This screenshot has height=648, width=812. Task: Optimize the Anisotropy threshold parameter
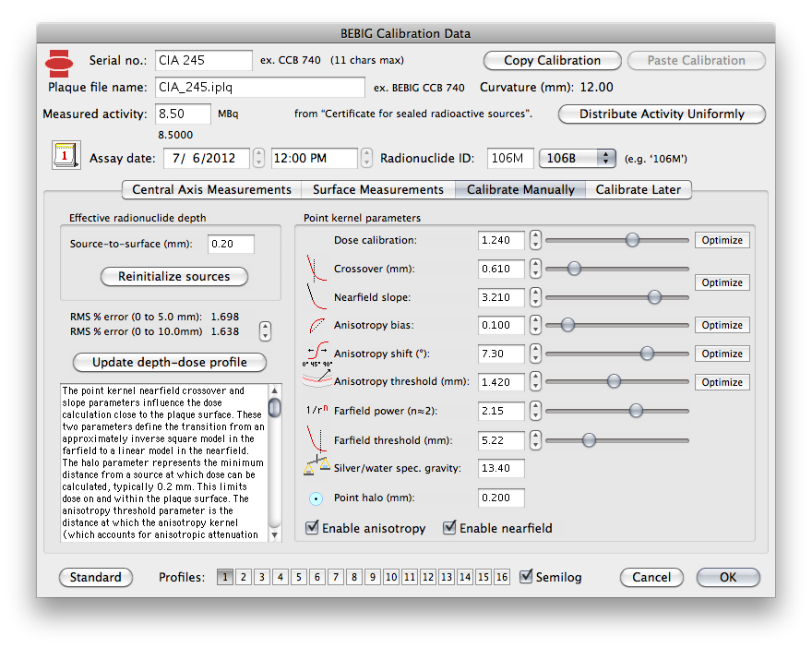[722, 382]
